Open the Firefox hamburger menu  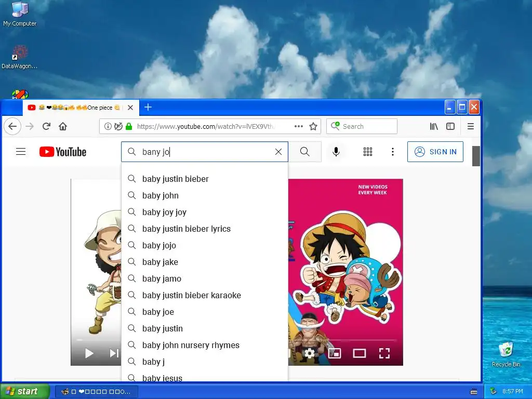coord(471,127)
